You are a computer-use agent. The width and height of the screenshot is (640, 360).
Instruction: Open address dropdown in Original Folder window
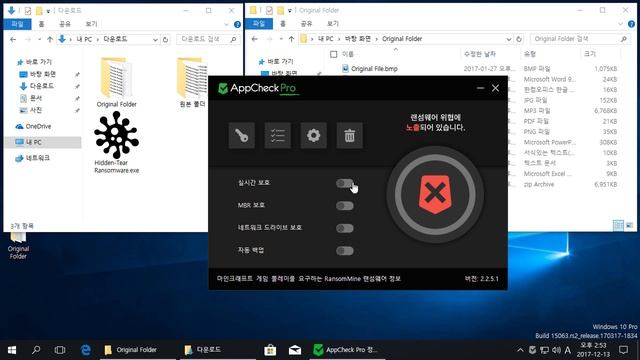tap(509, 39)
